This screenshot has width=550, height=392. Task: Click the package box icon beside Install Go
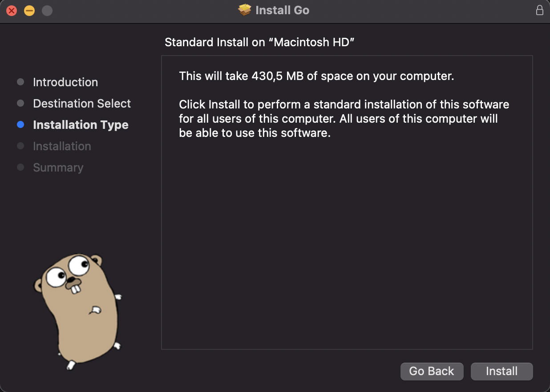click(245, 10)
